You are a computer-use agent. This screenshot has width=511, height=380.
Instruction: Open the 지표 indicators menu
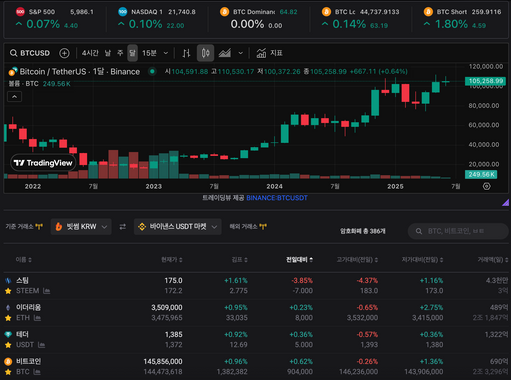269,53
